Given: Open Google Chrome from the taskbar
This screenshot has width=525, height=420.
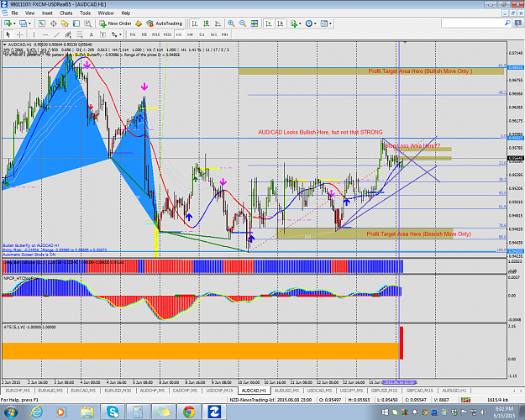Looking at the screenshot, I should pyautogui.click(x=189, y=412).
